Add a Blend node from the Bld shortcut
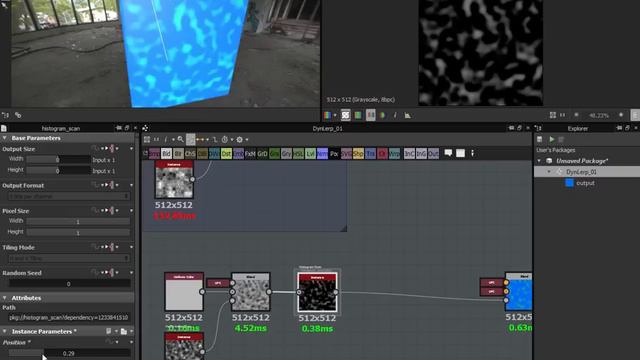 click(x=166, y=153)
